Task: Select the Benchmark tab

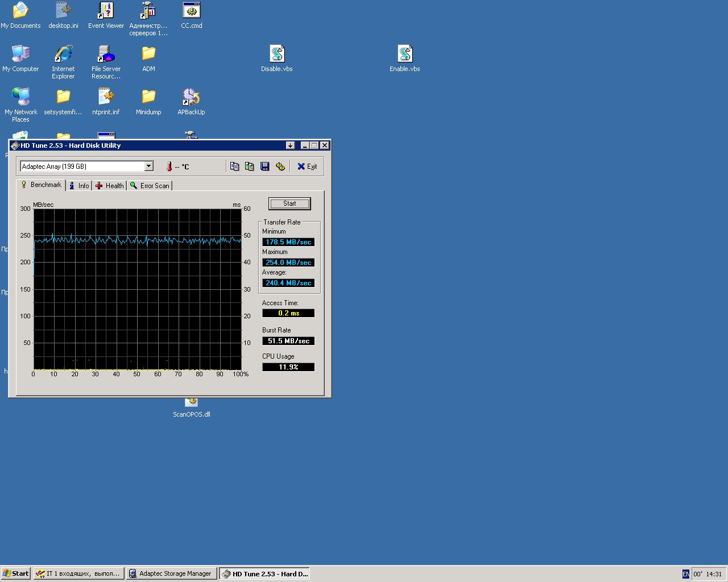Action: (x=41, y=185)
